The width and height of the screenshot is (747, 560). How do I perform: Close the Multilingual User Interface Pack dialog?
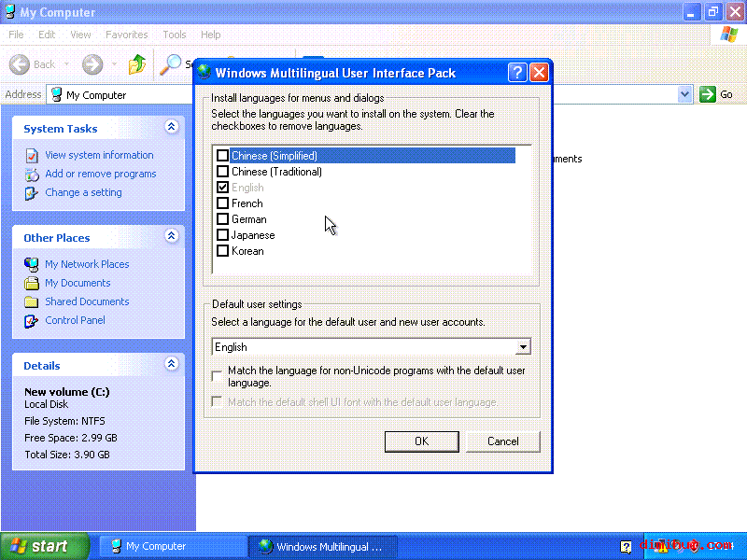540,73
